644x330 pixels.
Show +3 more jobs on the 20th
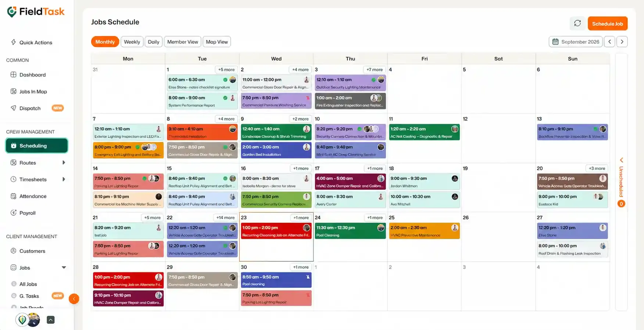click(x=597, y=168)
